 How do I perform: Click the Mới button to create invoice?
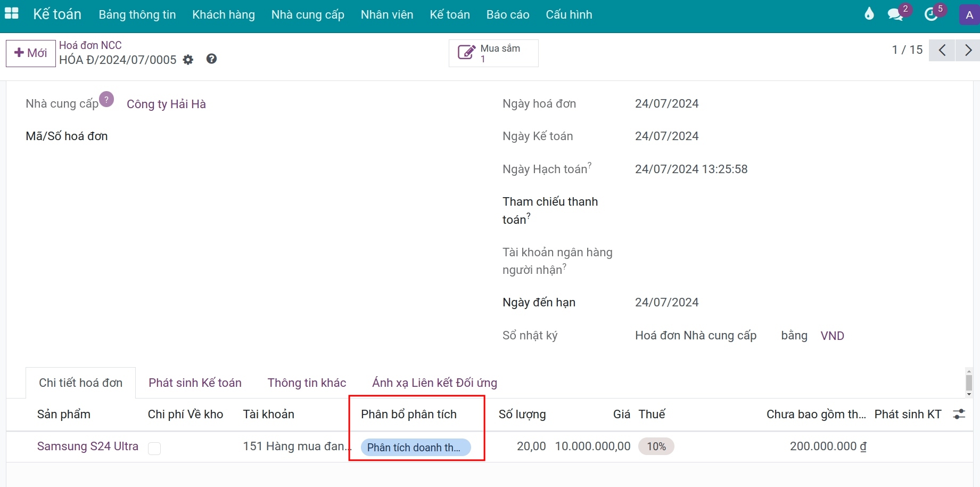30,53
